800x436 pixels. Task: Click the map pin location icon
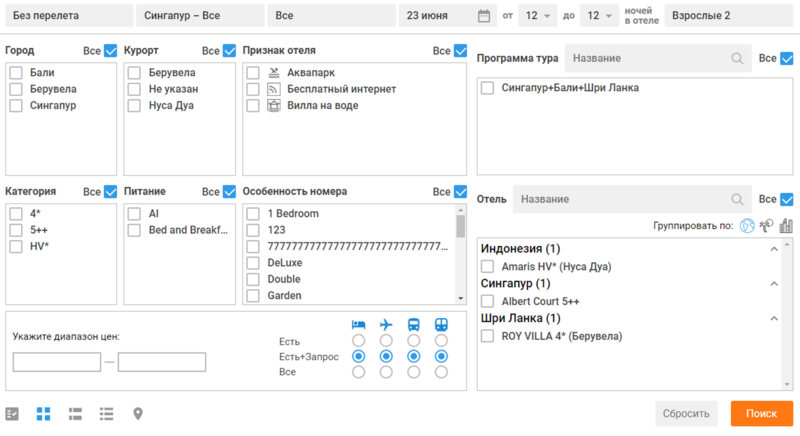click(x=138, y=413)
